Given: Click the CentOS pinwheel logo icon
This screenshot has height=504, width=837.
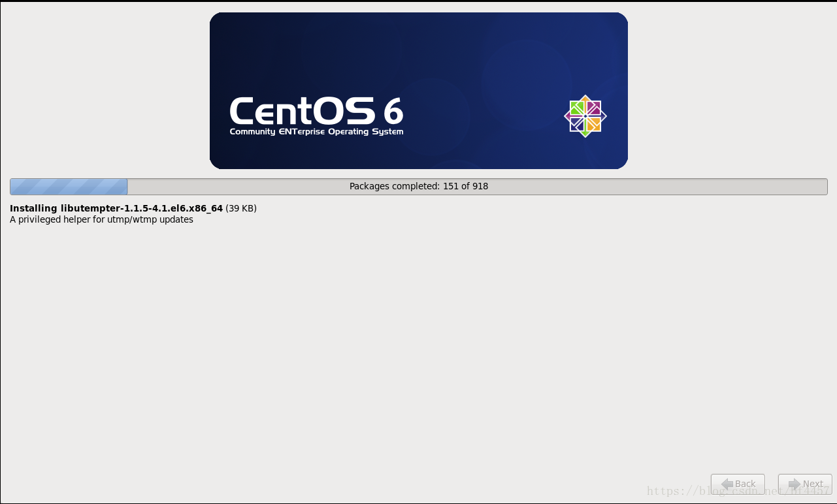Looking at the screenshot, I should coord(585,116).
